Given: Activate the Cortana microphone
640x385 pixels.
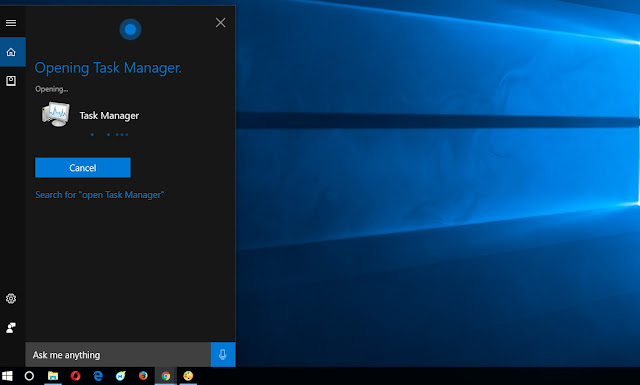Looking at the screenshot, I should tap(223, 354).
